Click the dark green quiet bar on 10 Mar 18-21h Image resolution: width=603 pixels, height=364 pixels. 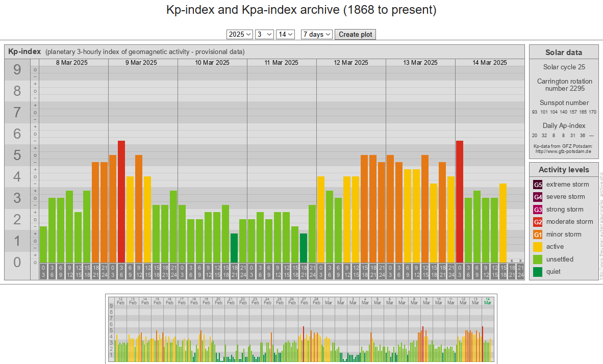tap(234, 248)
